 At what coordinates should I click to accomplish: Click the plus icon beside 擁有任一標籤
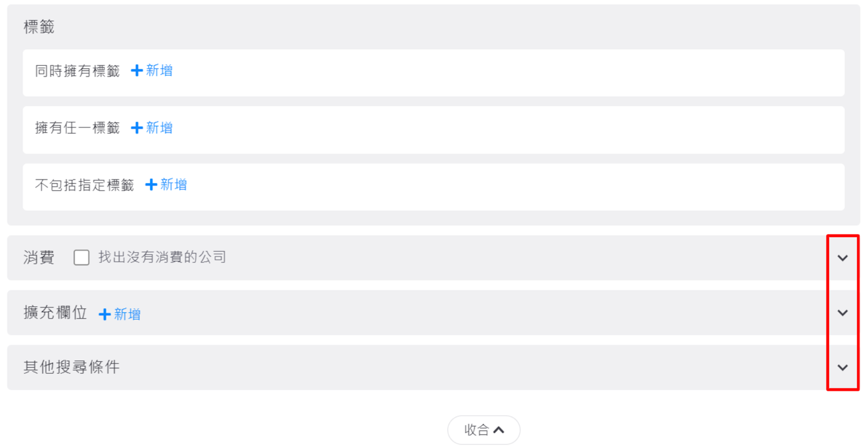pyautogui.click(x=137, y=127)
